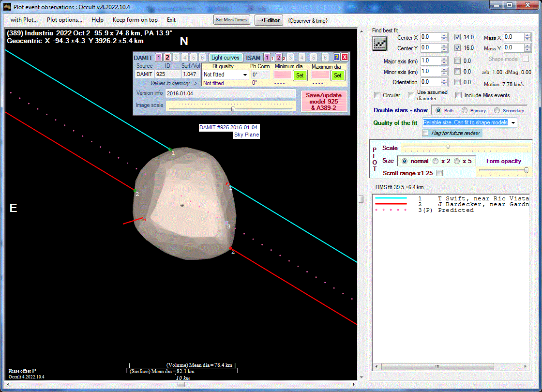This screenshot has height=392, width=542.
Task: Select ISAM shape model 2
Action: tap(279, 58)
